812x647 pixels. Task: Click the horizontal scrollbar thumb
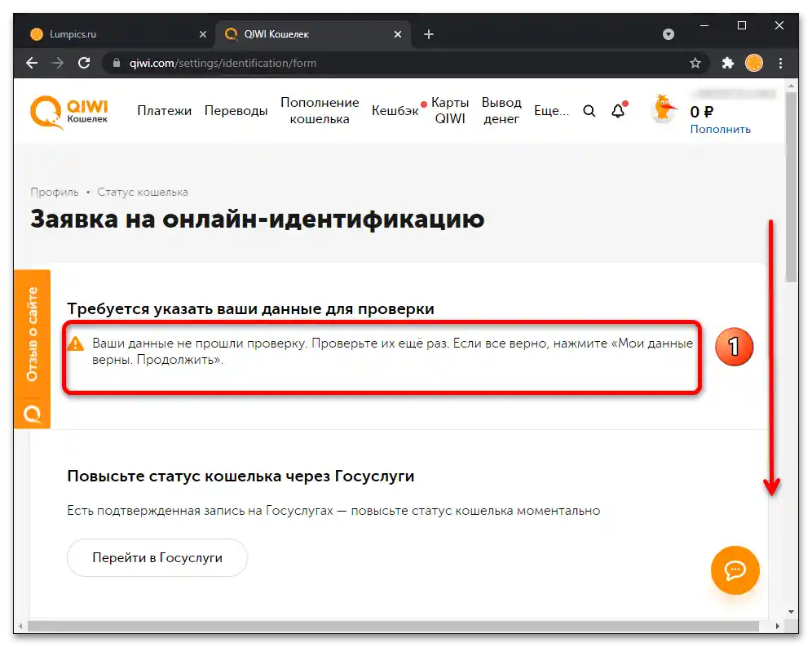[394, 626]
